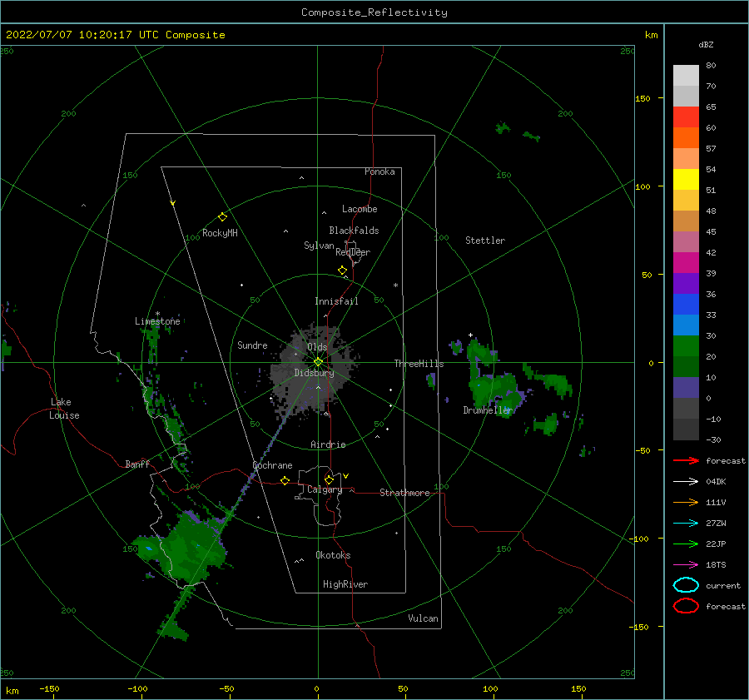Viewport: 749px width, 700px height.
Task: Click the Limestone label
Action: pyautogui.click(x=157, y=321)
